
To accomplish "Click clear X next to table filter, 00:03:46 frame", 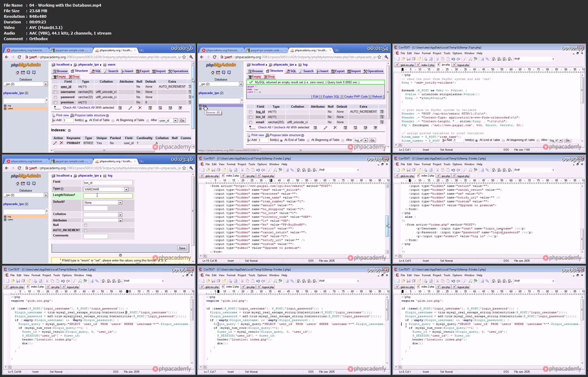I will tap(47, 211).
